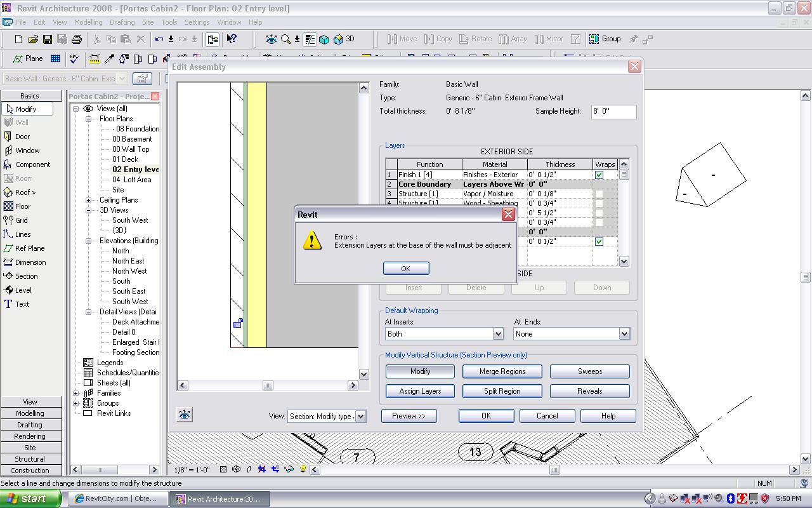Open the At Inserts wrapping dropdown
The height and width of the screenshot is (508, 812).
click(498, 334)
